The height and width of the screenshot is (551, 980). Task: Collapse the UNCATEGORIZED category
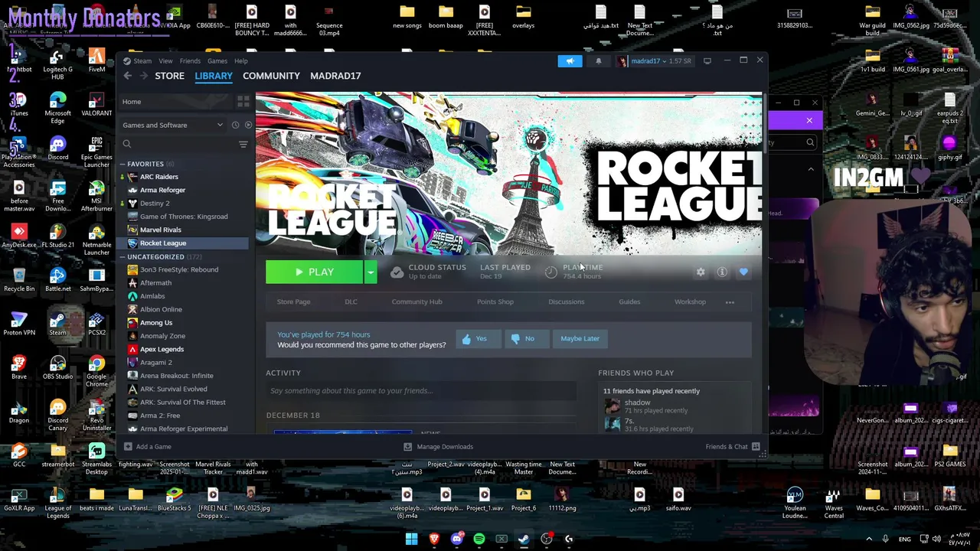122,256
